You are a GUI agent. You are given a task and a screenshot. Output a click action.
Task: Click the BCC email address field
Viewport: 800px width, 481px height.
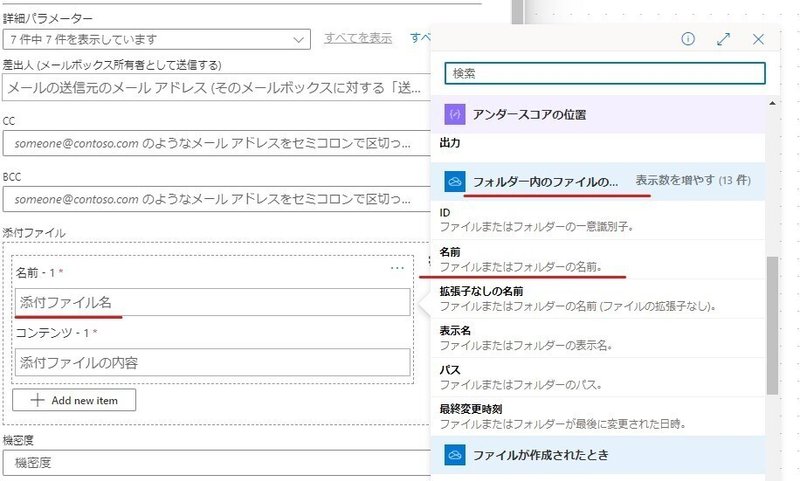click(217, 199)
